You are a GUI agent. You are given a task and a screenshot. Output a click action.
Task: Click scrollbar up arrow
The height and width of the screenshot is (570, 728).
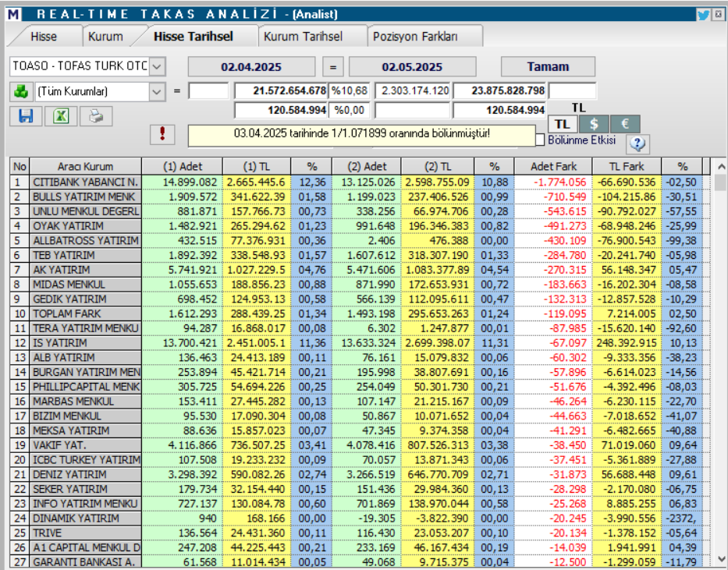pyautogui.click(x=721, y=166)
